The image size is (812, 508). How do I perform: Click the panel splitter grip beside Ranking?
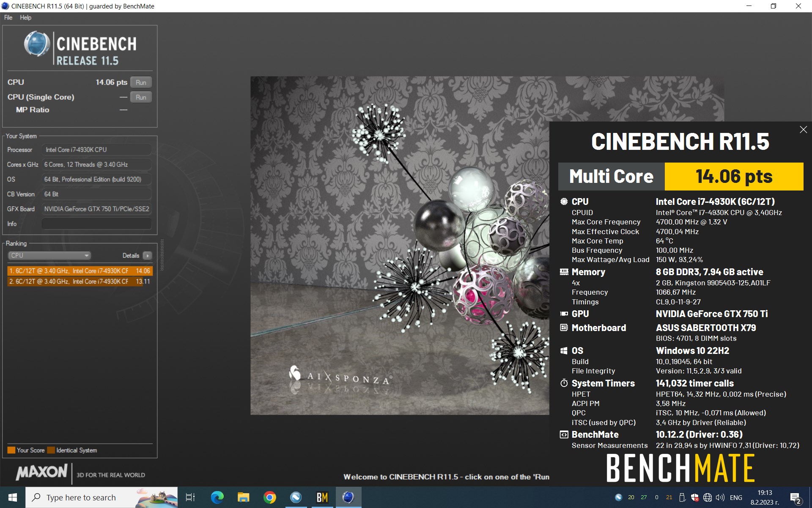point(162,255)
